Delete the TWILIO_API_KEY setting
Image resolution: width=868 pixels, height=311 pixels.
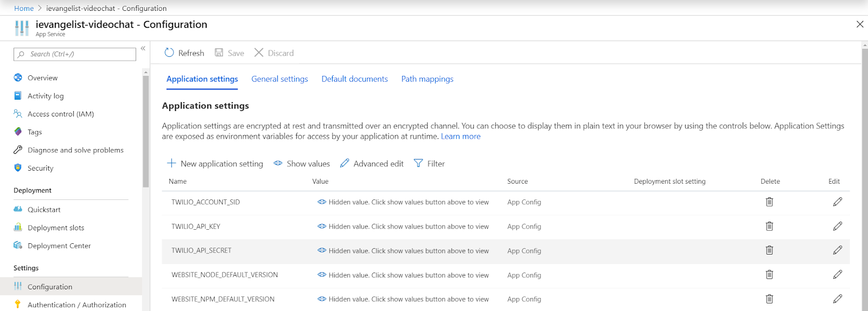(x=769, y=226)
